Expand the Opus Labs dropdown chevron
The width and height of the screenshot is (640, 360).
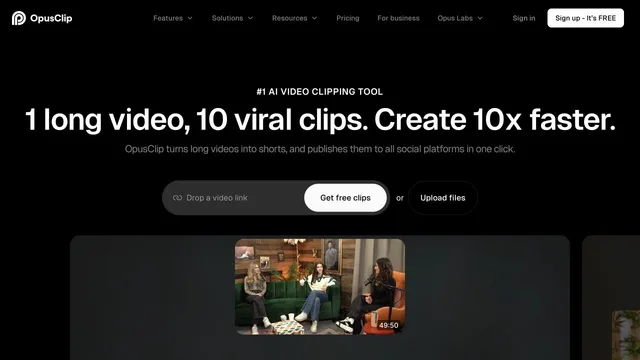pos(480,18)
